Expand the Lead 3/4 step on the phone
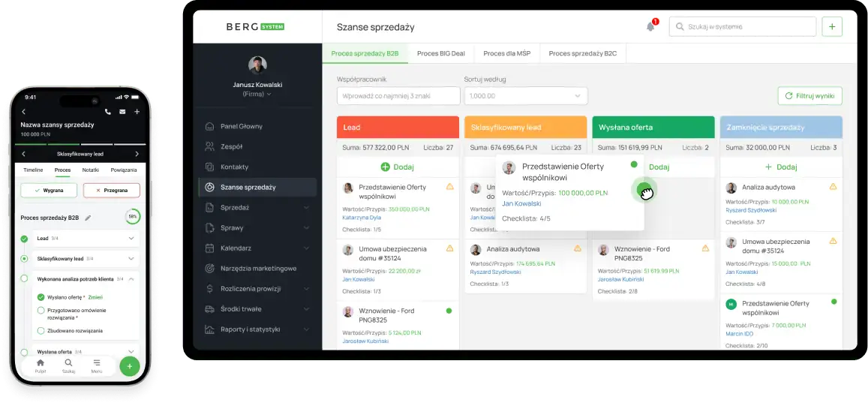The image size is (868, 403). tap(131, 239)
